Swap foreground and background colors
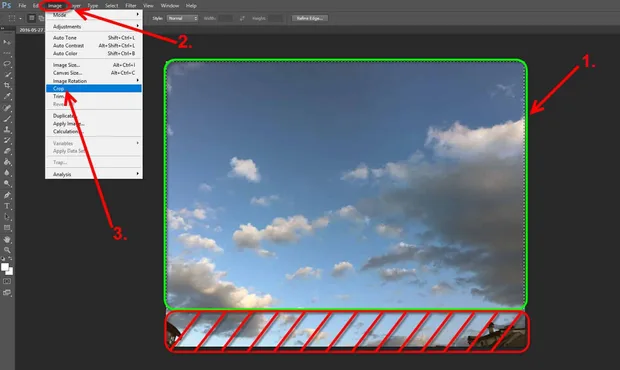Viewport: 620px width, 370px height. point(10,259)
